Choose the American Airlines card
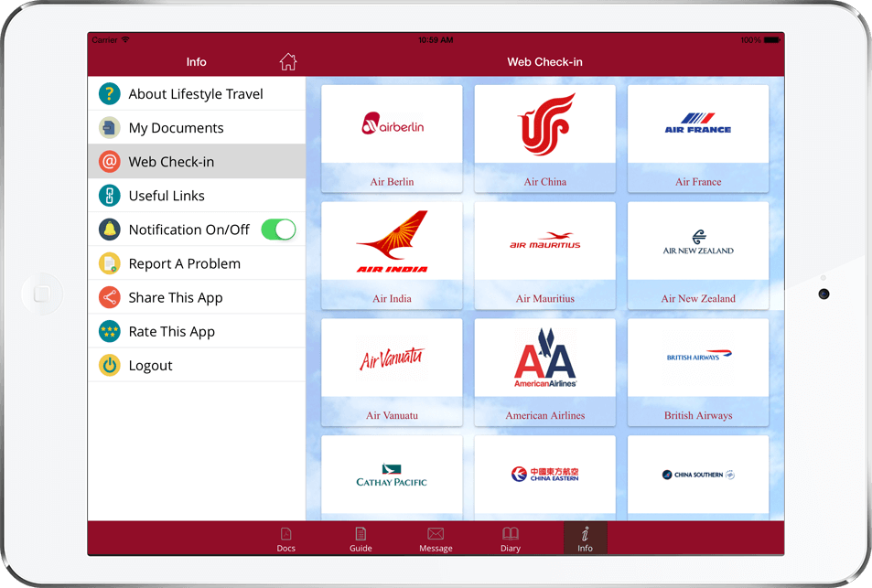 tap(545, 372)
